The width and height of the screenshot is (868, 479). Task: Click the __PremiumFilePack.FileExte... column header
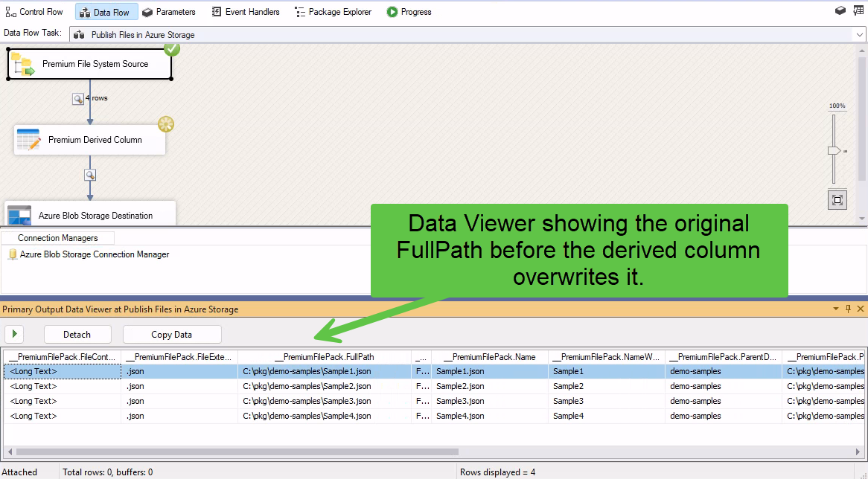click(x=179, y=357)
